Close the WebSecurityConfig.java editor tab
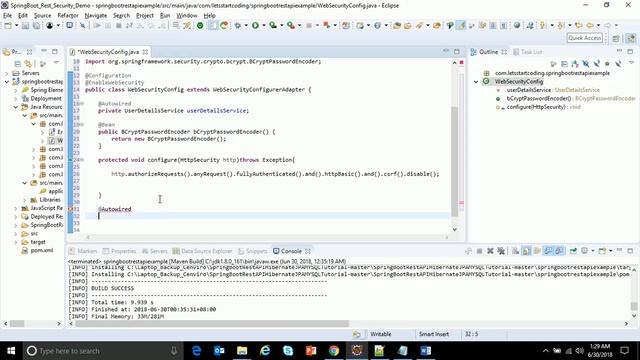Screen dimensions: 640x360 [145, 52]
